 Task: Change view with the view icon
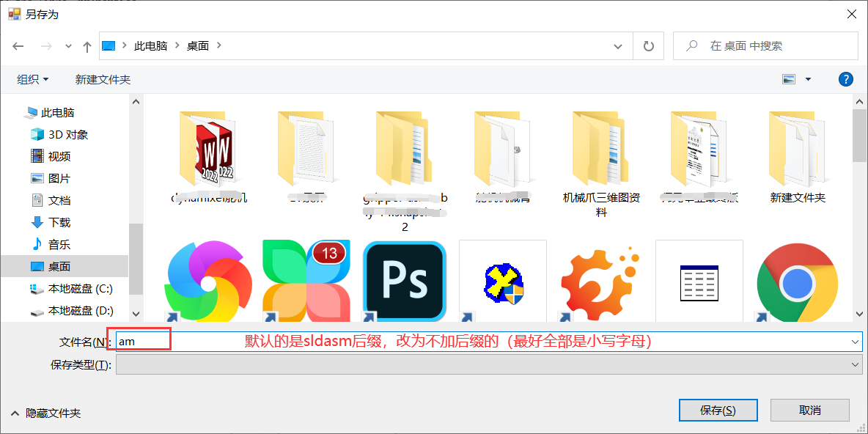coord(789,79)
